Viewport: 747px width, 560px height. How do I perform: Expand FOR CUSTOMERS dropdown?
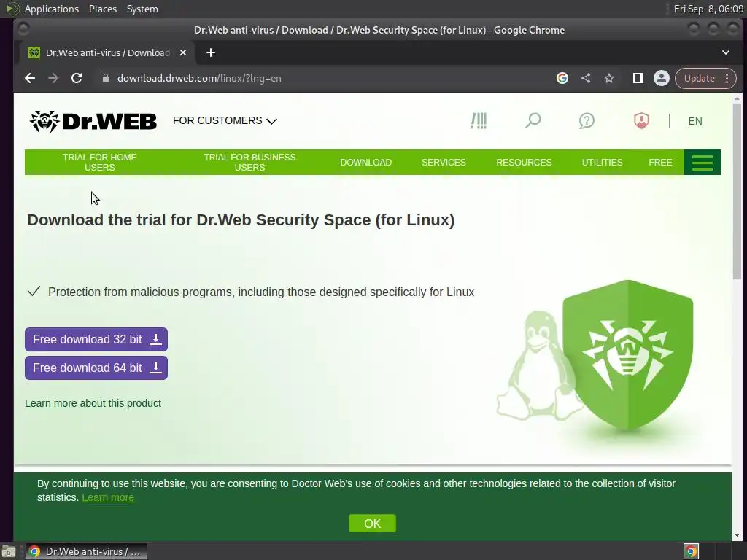(x=225, y=120)
